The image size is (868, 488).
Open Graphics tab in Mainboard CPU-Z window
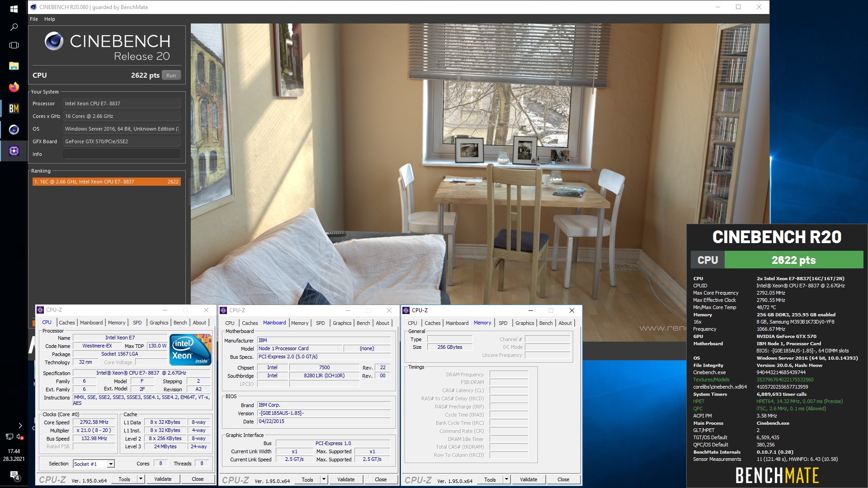click(x=342, y=323)
